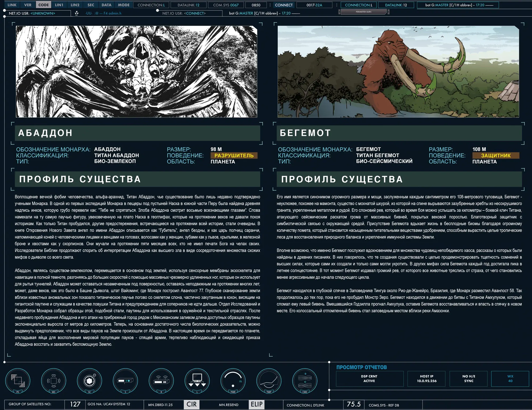Viewport: 532px width, 410px height.
Task: Open the DATA tab
Action: coord(106,5)
